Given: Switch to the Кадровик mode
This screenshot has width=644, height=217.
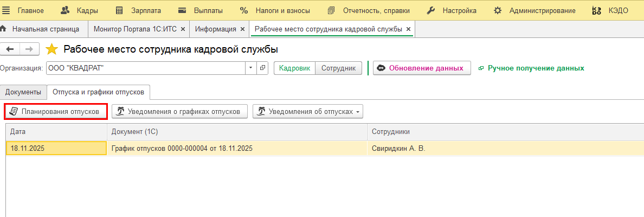Looking at the screenshot, I should tap(294, 68).
